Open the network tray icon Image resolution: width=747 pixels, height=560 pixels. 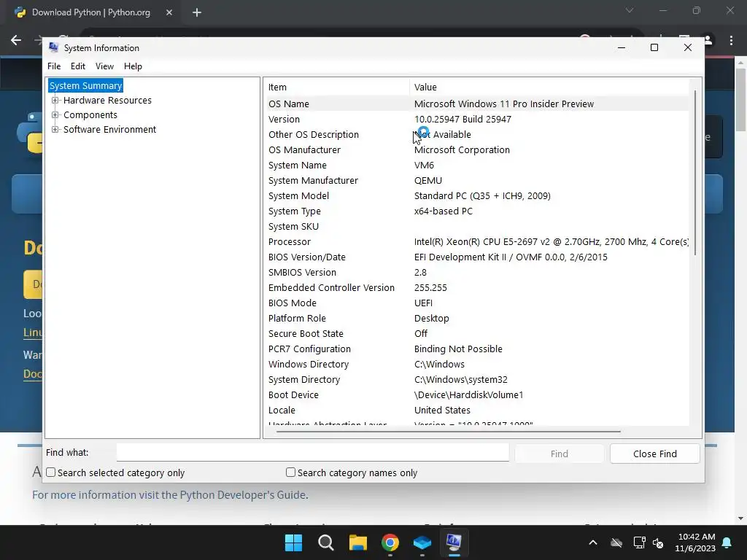point(639,542)
